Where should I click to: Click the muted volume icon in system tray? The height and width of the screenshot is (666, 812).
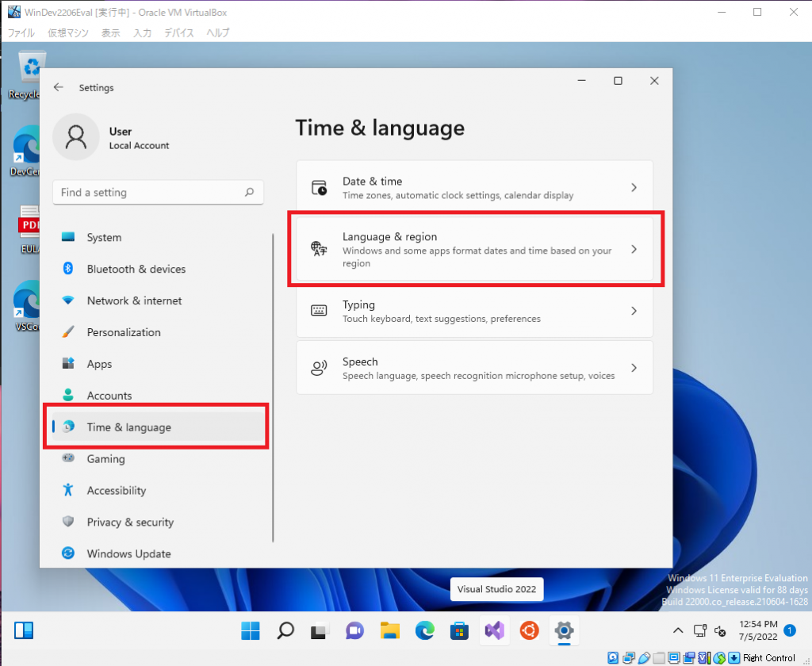(720, 630)
